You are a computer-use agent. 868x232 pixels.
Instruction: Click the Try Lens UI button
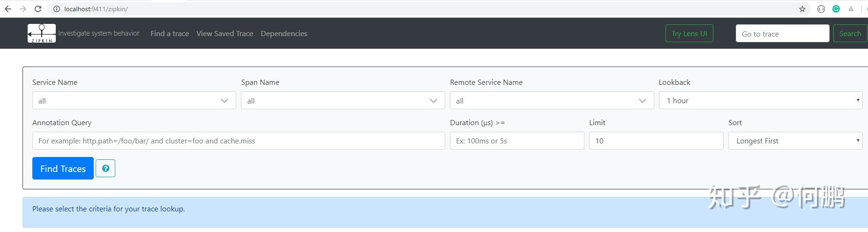click(689, 34)
